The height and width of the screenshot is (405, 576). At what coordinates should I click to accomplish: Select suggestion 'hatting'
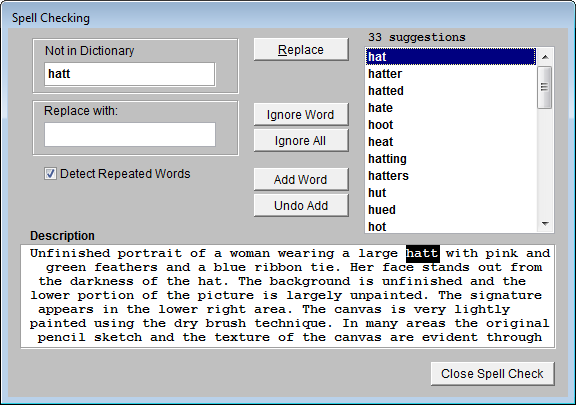(451, 159)
